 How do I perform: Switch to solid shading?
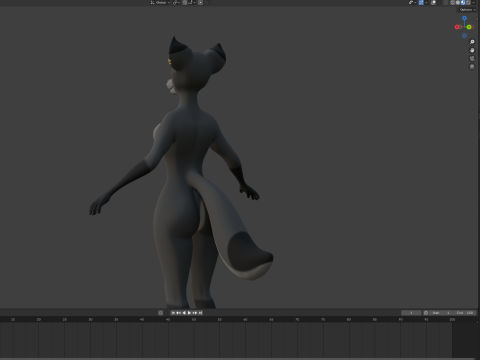click(x=458, y=2)
